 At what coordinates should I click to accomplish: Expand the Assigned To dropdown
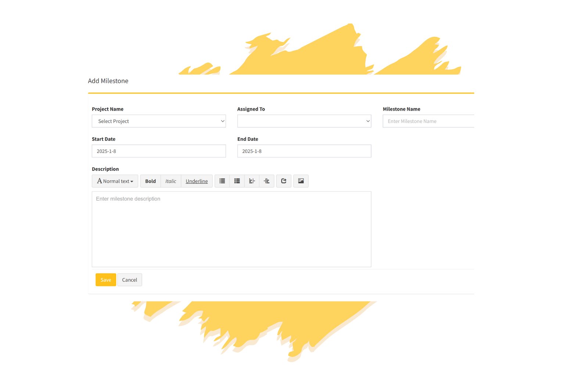click(x=304, y=121)
